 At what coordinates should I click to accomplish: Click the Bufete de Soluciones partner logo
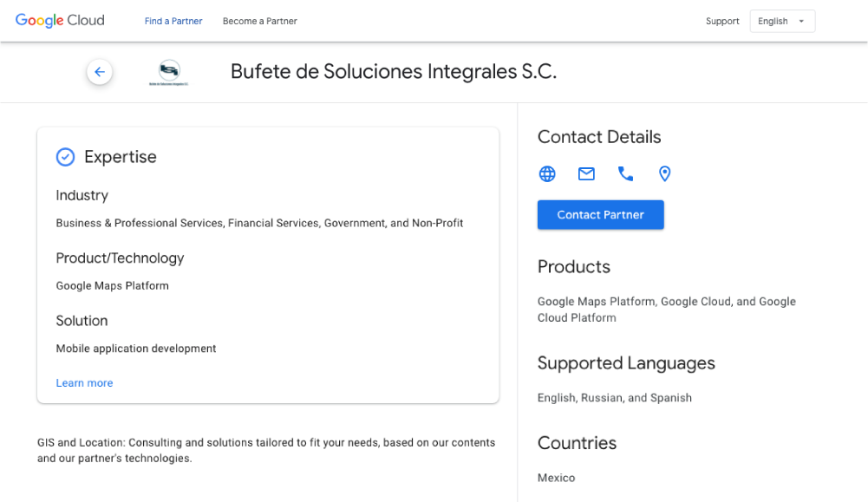[168, 72]
